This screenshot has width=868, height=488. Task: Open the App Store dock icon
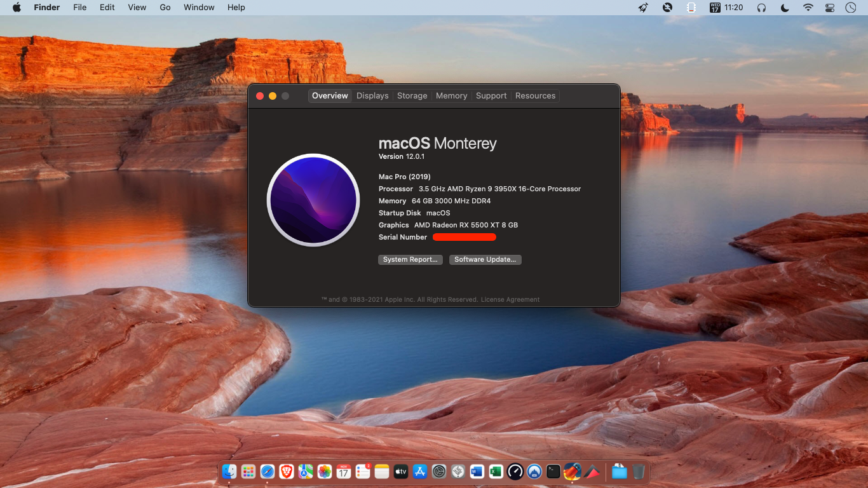tap(420, 471)
